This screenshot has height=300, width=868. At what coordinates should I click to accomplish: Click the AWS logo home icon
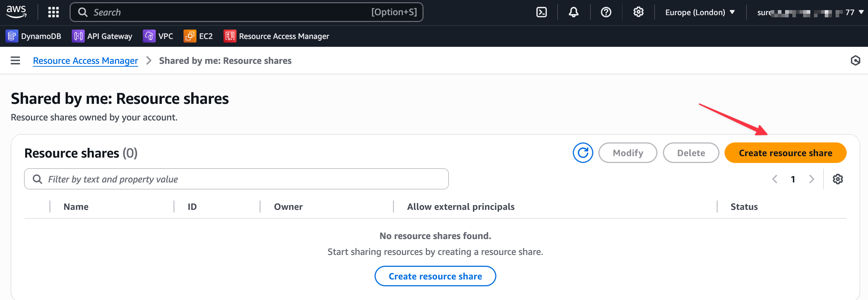pyautogui.click(x=16, y=12)
